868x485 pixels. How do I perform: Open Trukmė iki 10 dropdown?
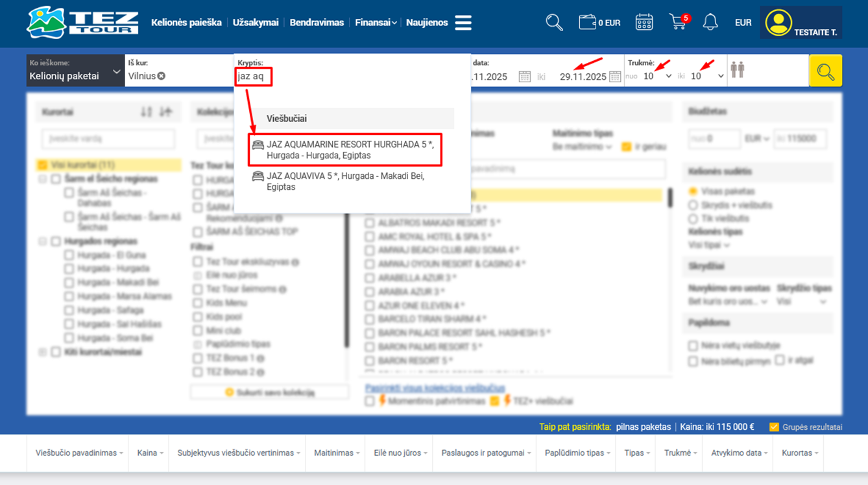[706, 76]
